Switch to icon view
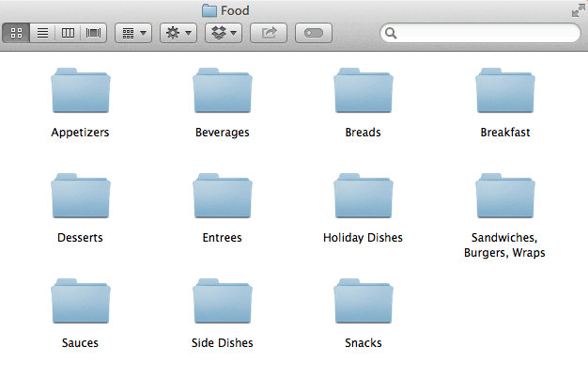 pos(16,33)
